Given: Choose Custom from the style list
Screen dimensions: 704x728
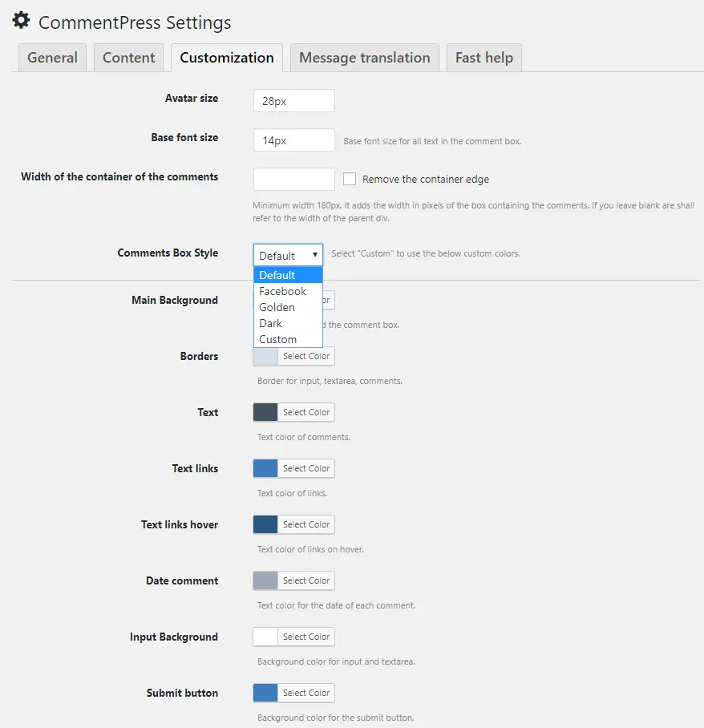Looking at the screenshot, I should pyautogui.click(x=288, y=339).
